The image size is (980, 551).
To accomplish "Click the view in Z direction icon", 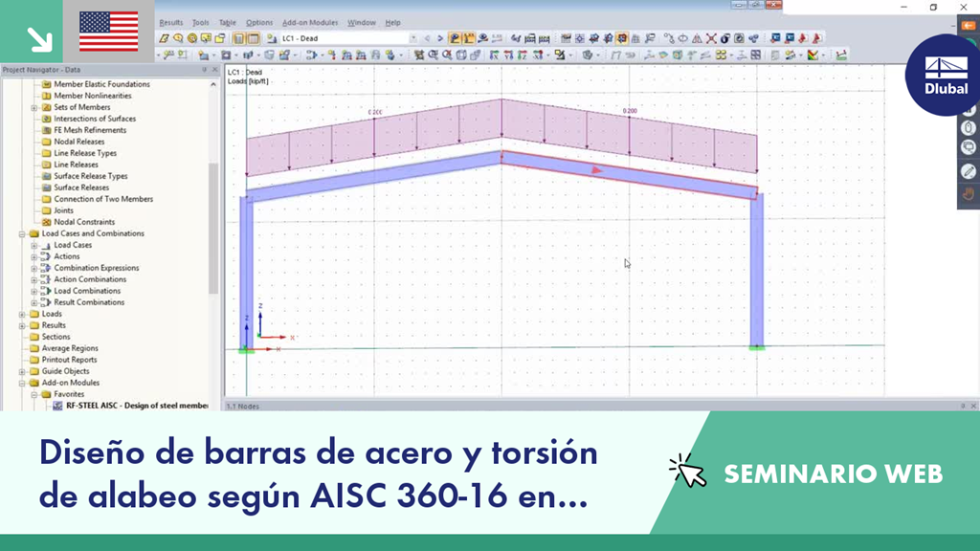I will pos(522,55).
